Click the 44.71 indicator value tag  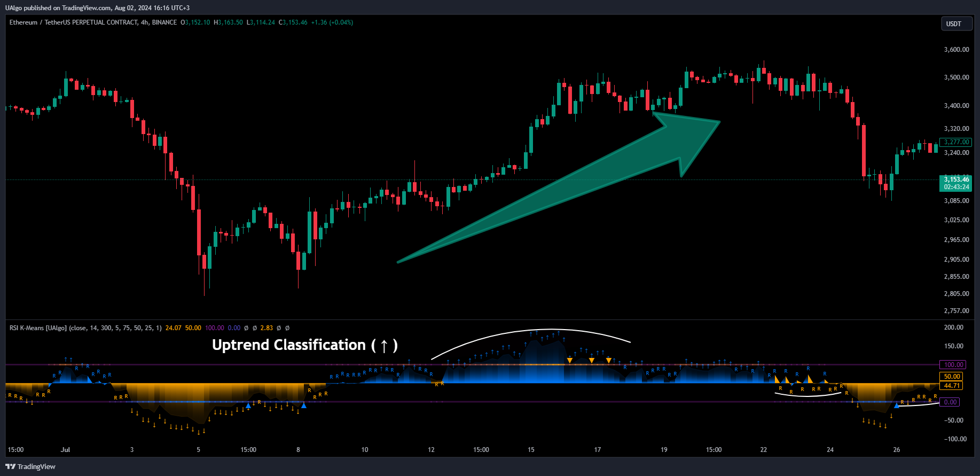952,386
